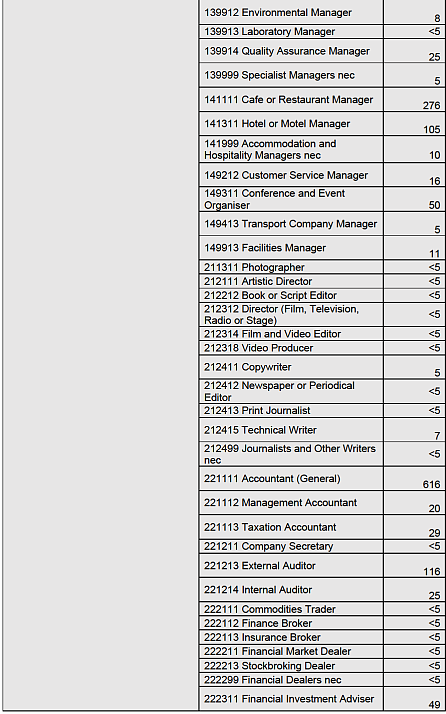Select the 149311 Conference and Event Organiser entry
Viewport: 446px width, 714px height.
[x=291, y=199]
